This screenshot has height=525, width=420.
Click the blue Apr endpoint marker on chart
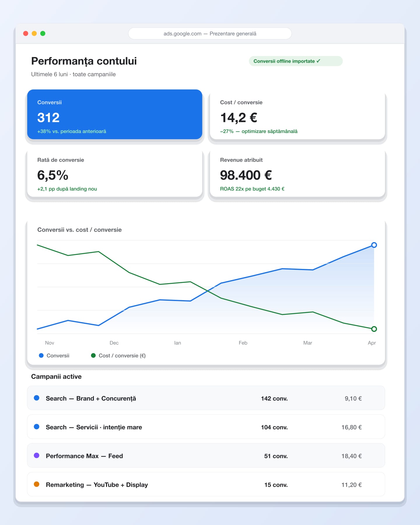(374, 245)
